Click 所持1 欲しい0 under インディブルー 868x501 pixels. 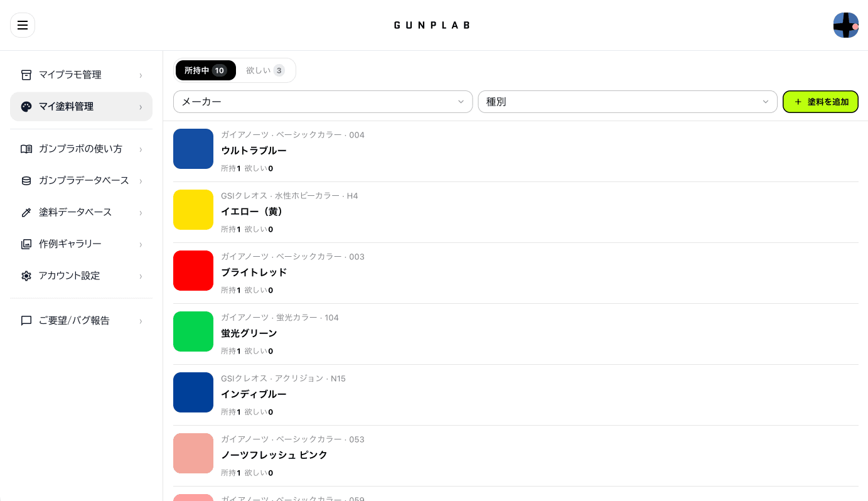[x=247, y=412]
